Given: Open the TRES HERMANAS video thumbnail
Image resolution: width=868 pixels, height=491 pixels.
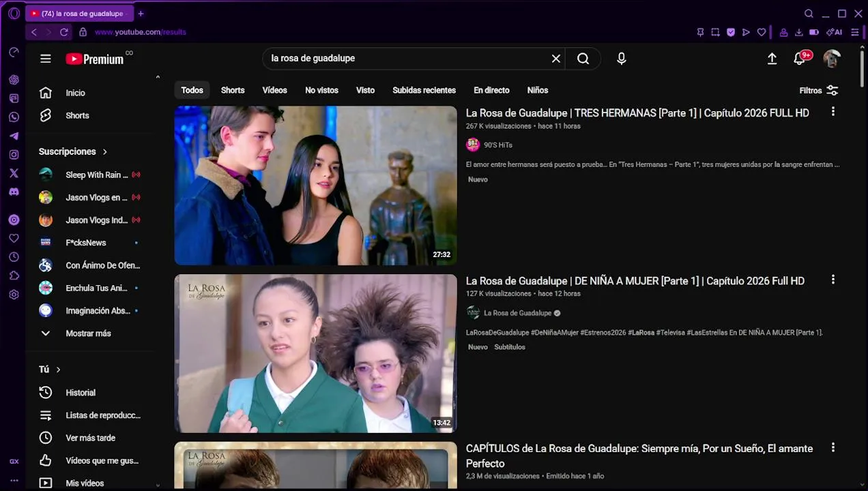Looking at the screenshot, I should (x=315, y=185).
